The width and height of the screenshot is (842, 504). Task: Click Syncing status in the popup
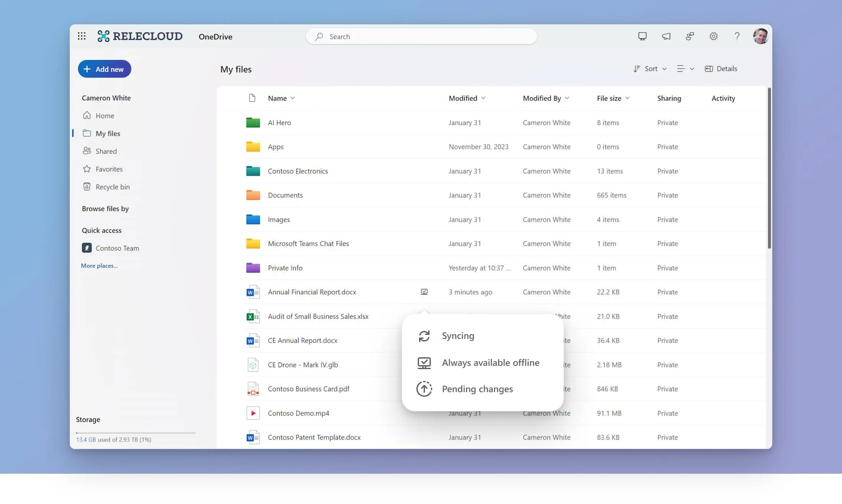[458, 336]
